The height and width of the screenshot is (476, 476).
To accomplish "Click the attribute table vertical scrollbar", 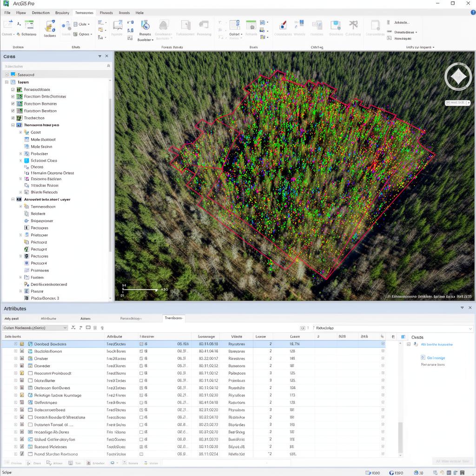I will [400, 437].
